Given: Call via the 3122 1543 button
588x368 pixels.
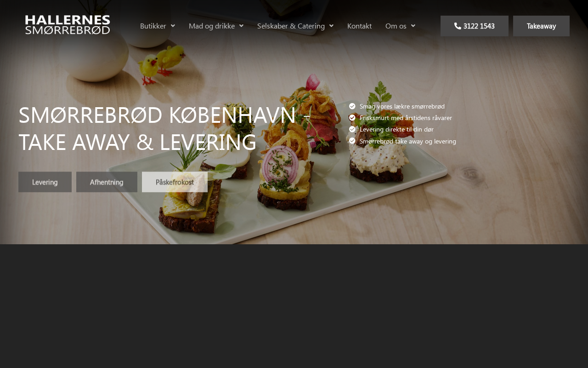Looking at the screenshot, I should tap(475, 26).
